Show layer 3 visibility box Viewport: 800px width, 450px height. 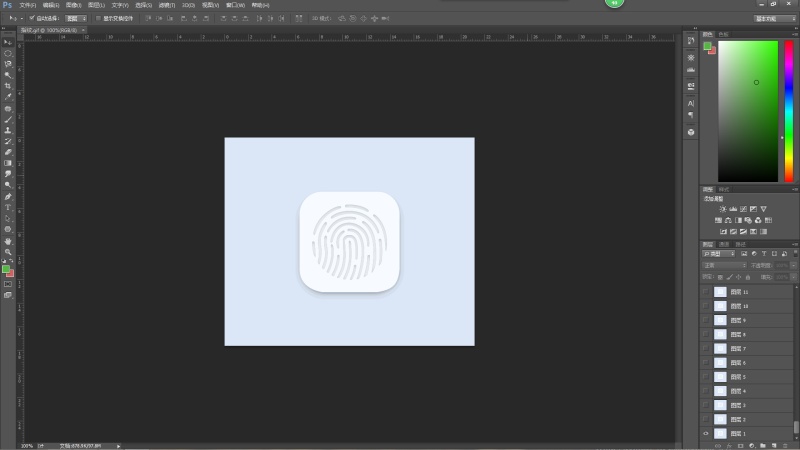706,405
